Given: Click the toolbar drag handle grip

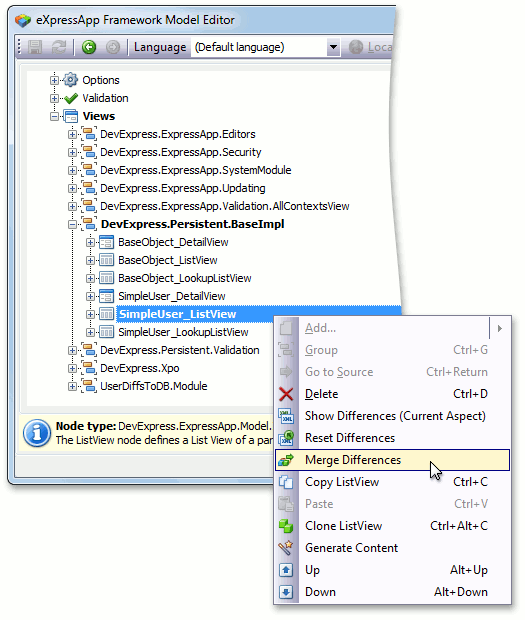Looking at the screenshot, I should pos(19,47).
